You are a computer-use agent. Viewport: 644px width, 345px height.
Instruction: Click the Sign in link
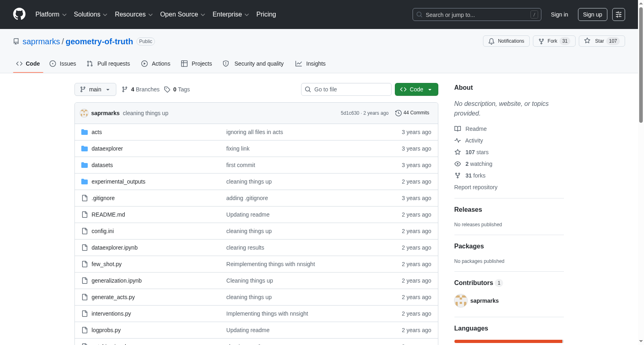pos(559,14)
